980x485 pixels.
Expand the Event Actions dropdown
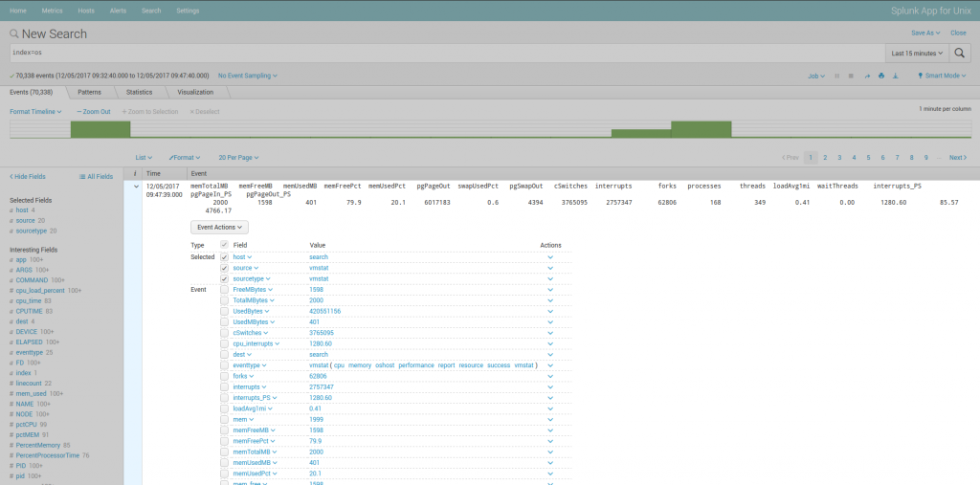pyautogui.click(x=220, y=227)
